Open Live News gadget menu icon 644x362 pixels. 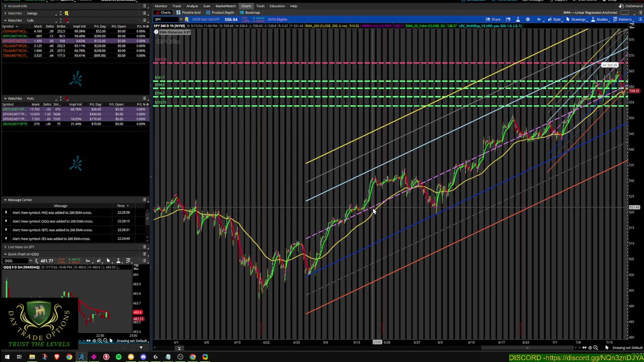pyautogui.click(x=144, y=247)
